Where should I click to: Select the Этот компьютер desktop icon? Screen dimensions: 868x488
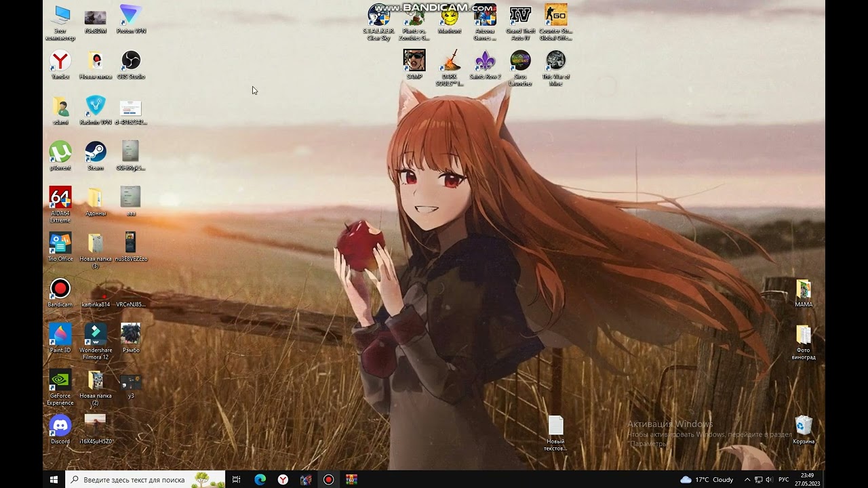[x=60, y=23]
